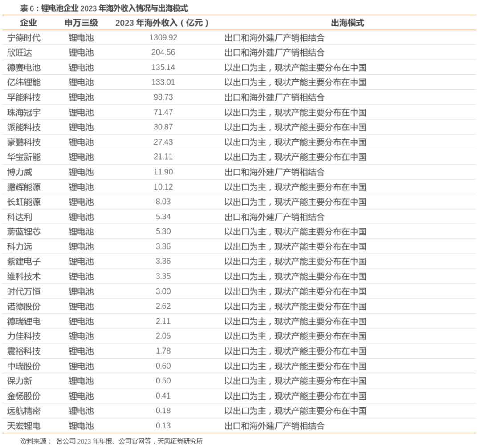481x448 pixels.
Task: Click the value 2.62
Action: 163,306
